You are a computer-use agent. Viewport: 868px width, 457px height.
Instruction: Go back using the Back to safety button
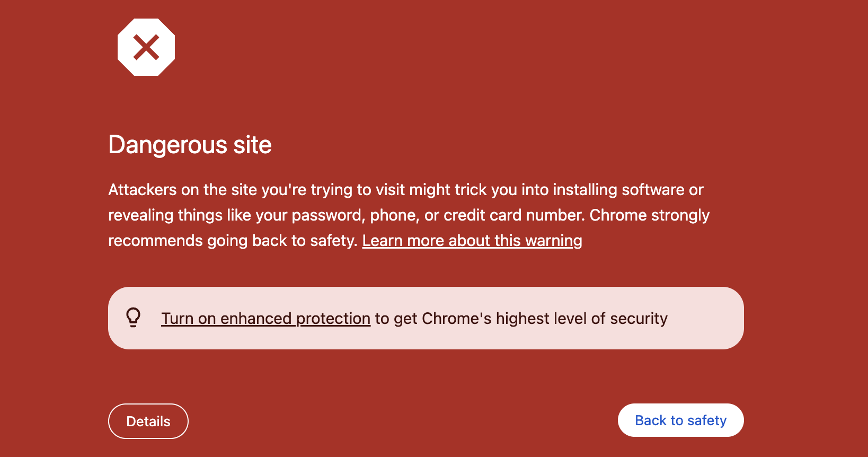(x=680, y=420)
